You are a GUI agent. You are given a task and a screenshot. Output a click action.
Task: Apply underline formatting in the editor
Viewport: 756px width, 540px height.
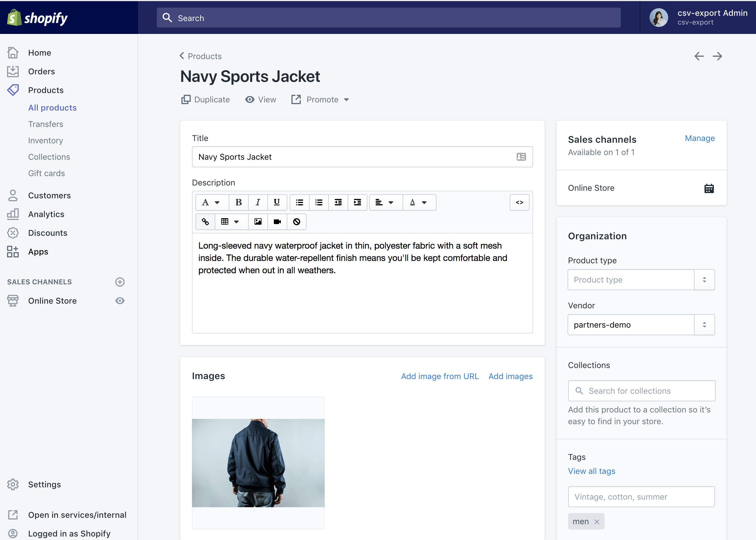click(x=277, y=202)
